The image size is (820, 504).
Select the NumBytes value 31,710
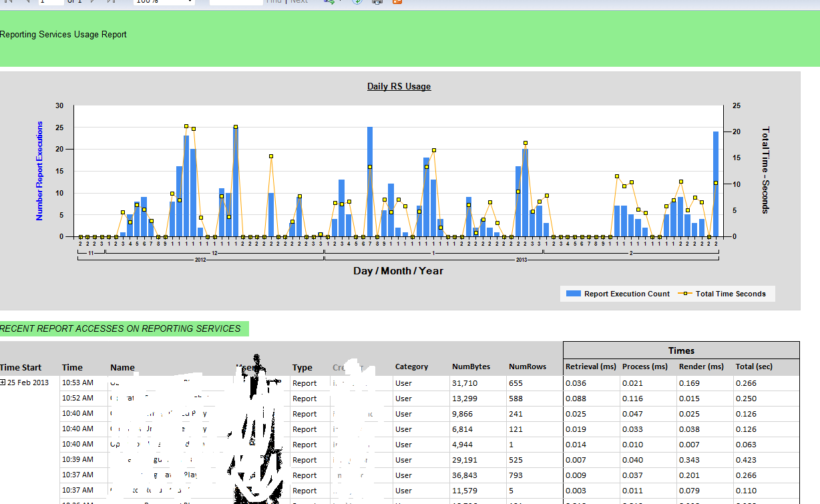pos(465,383)
